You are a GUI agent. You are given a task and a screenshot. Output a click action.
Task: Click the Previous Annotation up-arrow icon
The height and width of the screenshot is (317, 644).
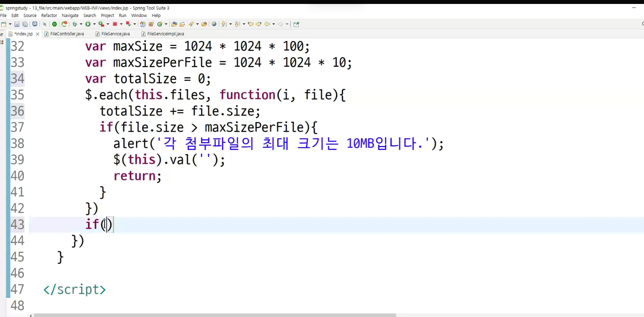tap(237, 24)
